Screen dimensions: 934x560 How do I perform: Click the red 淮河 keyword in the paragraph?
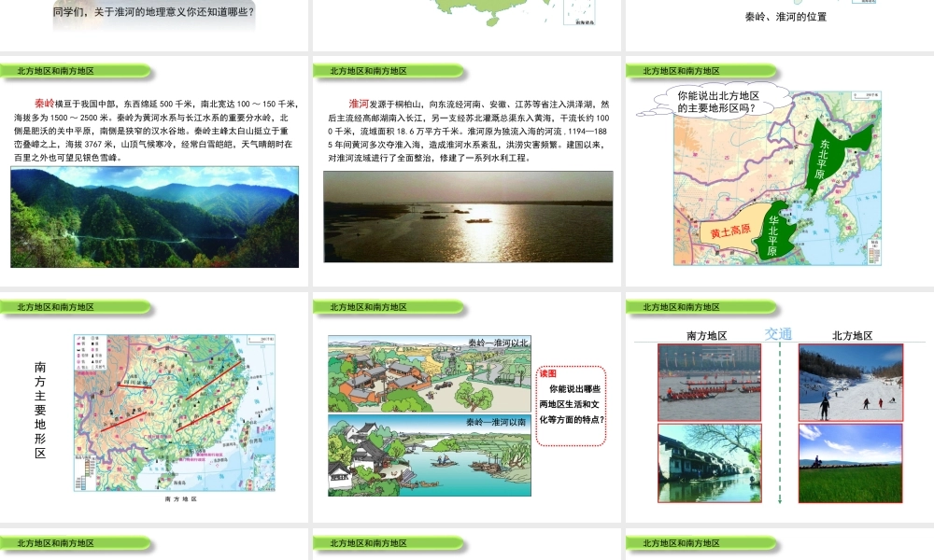[x=359, y=104]
